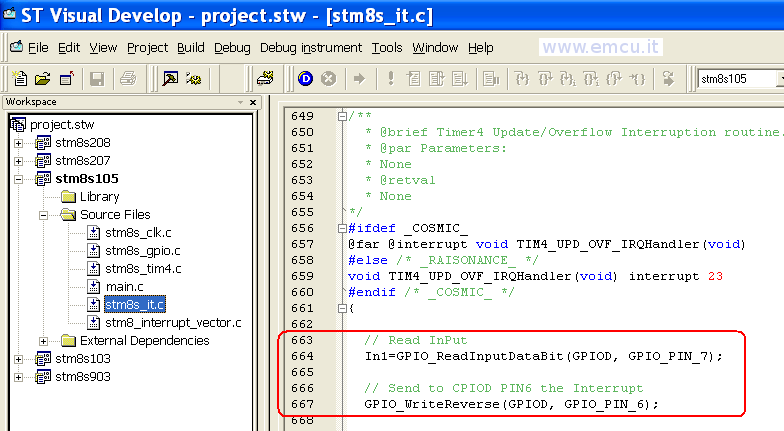Viewport: 784px width, 431px height.
Task: Click the Run to cursor braces icon
Action: (x=637, y=78)
